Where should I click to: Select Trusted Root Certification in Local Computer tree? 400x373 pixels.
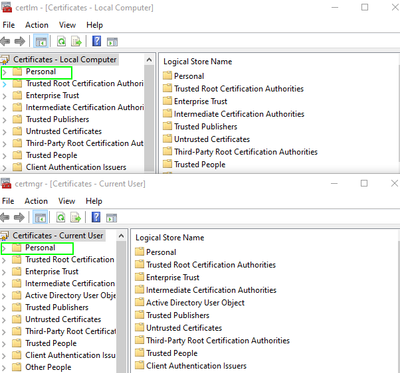pyautogui.click(x=85, y=83)
